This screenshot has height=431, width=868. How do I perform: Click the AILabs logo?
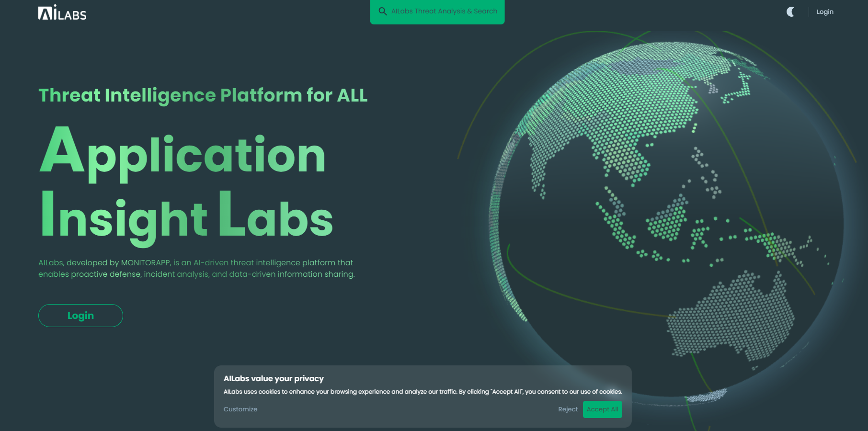pyautogui.click(x=62, y=12)
